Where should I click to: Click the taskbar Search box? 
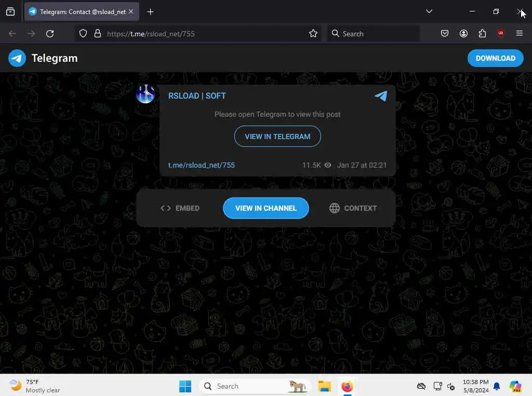click(255, 386)
